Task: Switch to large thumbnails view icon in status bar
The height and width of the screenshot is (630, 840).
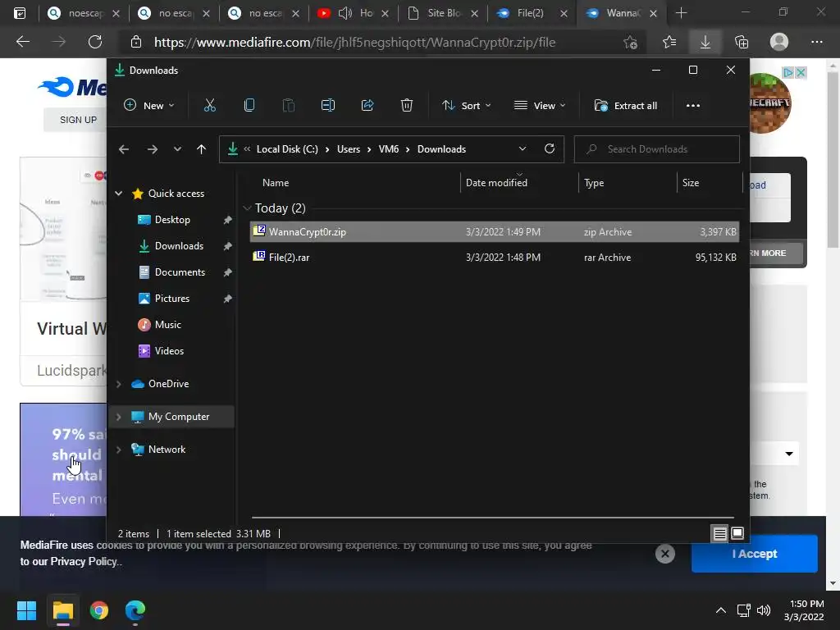Action: tap(737, 533)
